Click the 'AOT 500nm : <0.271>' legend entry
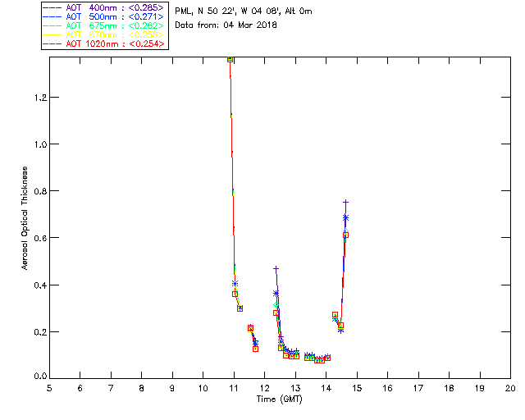The image size is (525, 420). coord(103,16)
